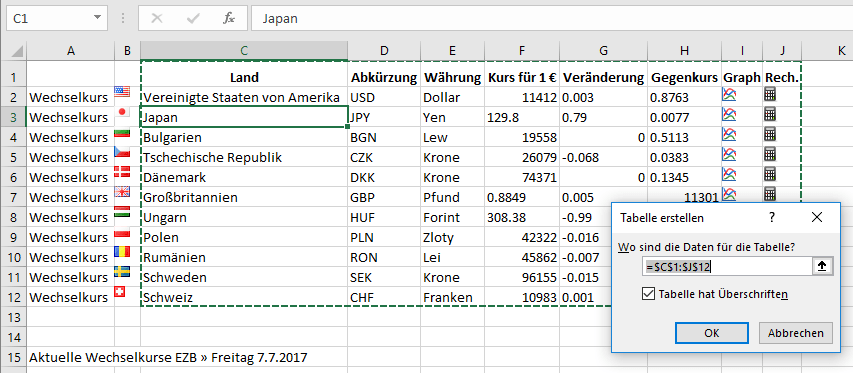The width and height of the screenshot is (853, 373).
Task: Click the help question mark in dialog
Action: click(x=771, y=218)
